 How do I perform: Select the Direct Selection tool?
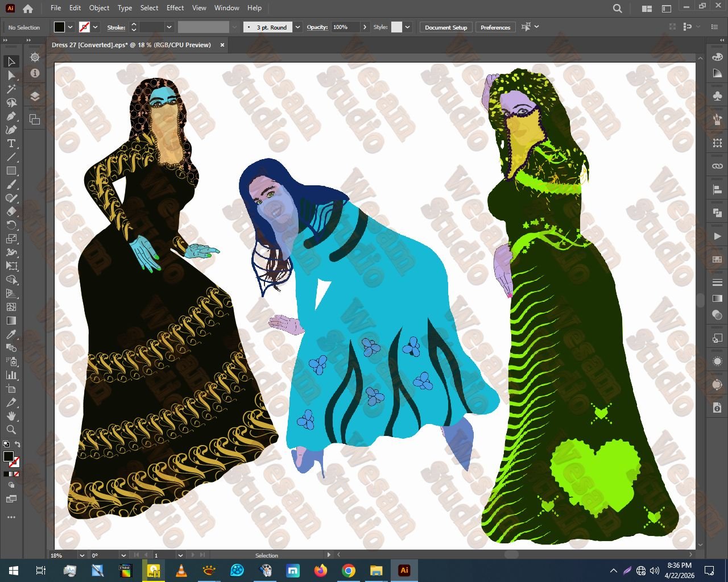click(x=11, y=75)
